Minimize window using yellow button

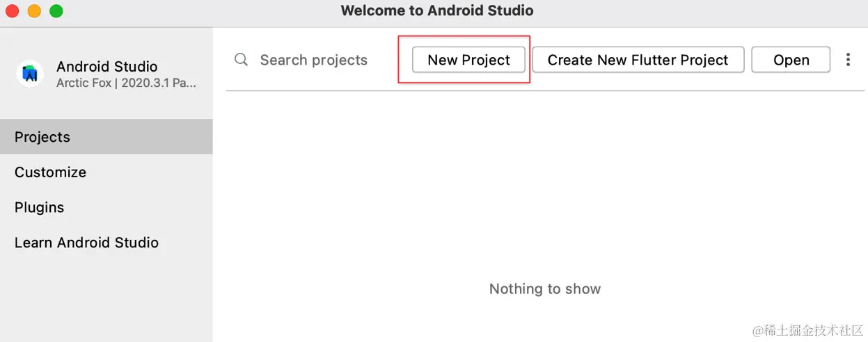tap(34, 11)
